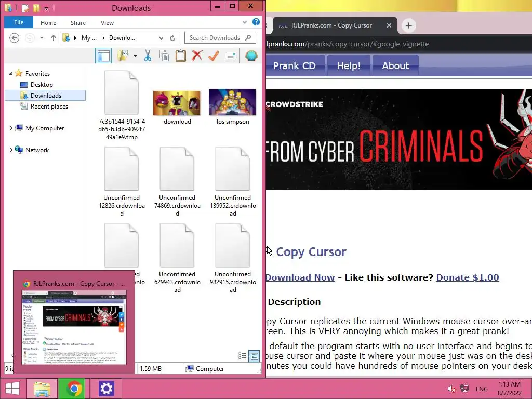Open Google Chrome from the taskbar
The height and width of the screenshot is (399, 532).
click(74, 389)
